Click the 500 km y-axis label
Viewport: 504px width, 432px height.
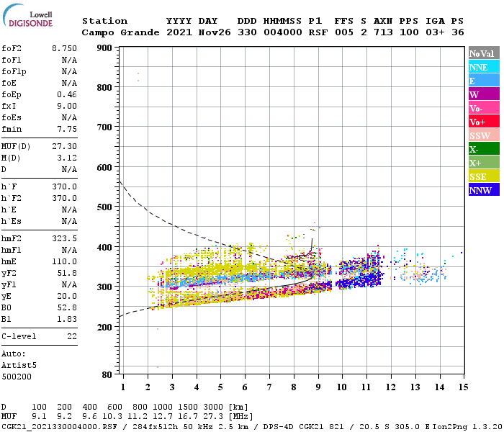click(x=104, y=207)
